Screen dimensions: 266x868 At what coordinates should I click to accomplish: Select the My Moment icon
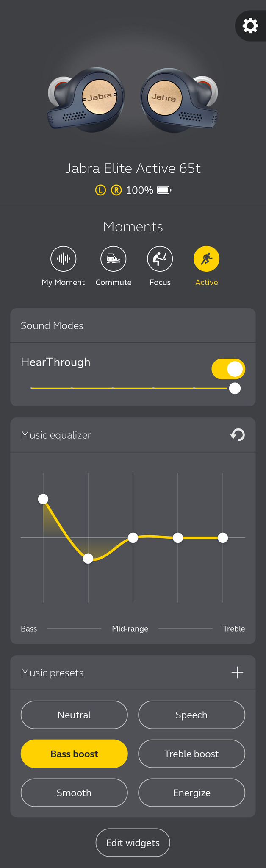[63, 259]
